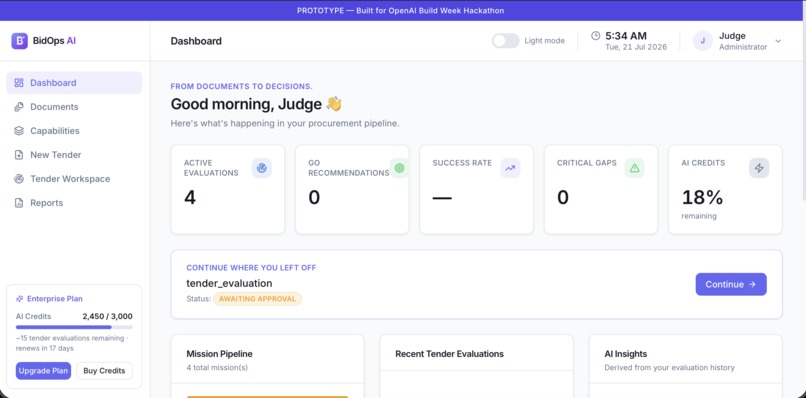This screenshot has height=398, width=806.
Task: Expand the Judge account dropdown chevron
Action: (x=778, y=41)
